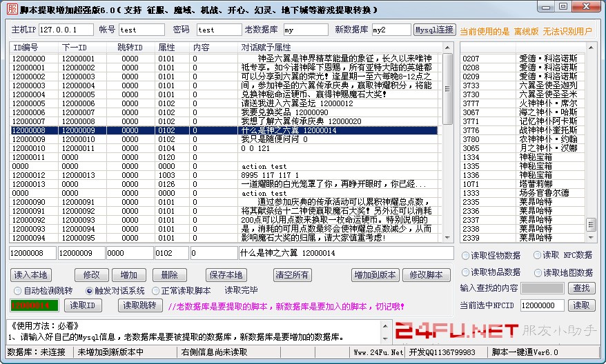Choose the 读取地图数据 radio option
Viewport: 606px width, 364px height.
534,272
